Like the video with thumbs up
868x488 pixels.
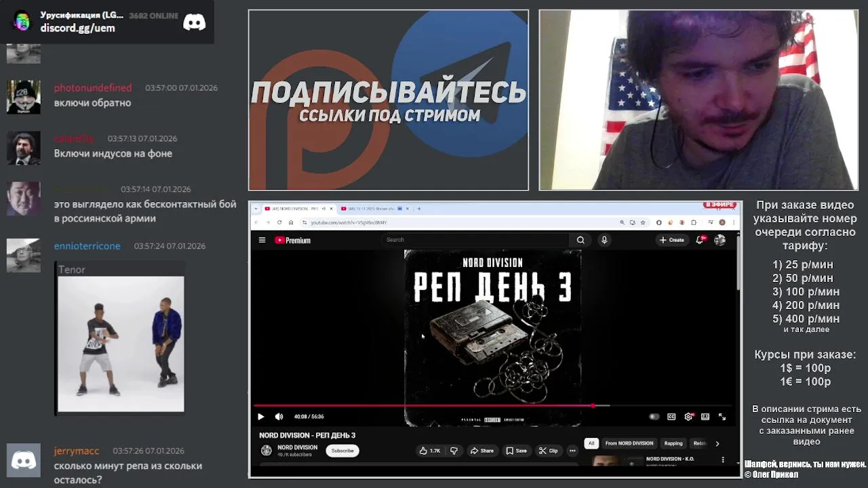(430, 451)
